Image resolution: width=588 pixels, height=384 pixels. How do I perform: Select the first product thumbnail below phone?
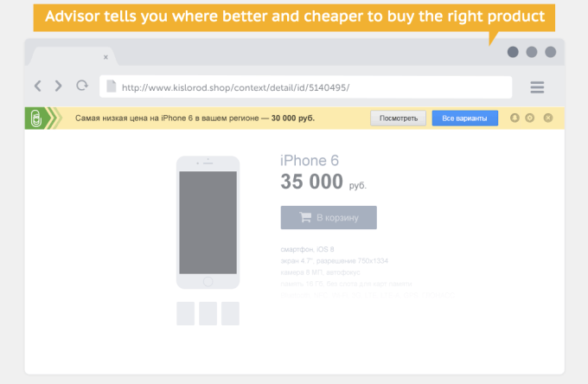[x=185, y=313]
